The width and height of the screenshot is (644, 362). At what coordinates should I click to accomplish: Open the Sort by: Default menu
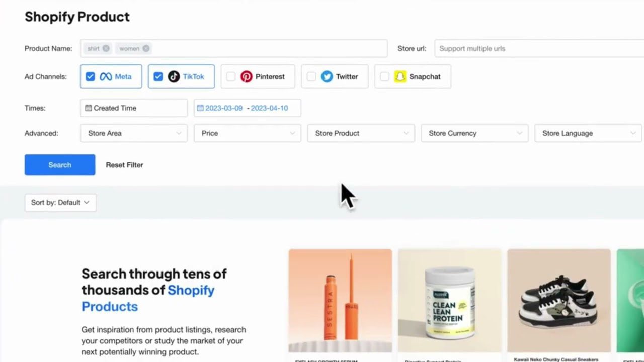(60, 203)
